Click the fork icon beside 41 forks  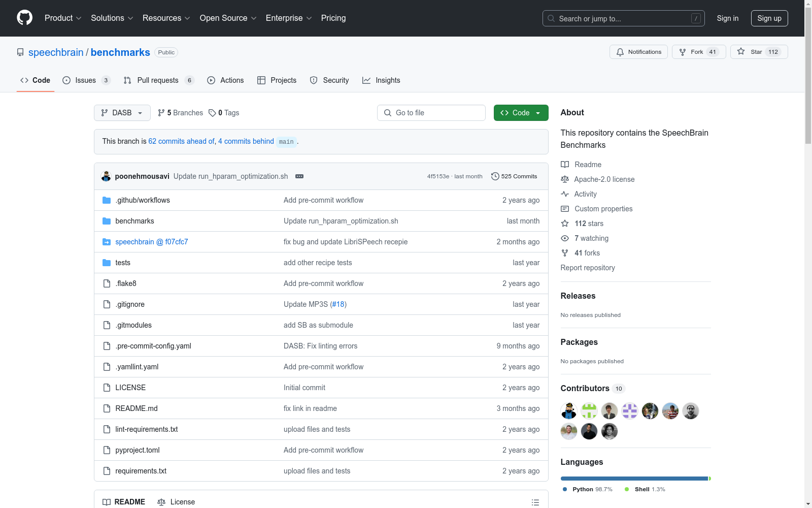click(x=565, y=253)
